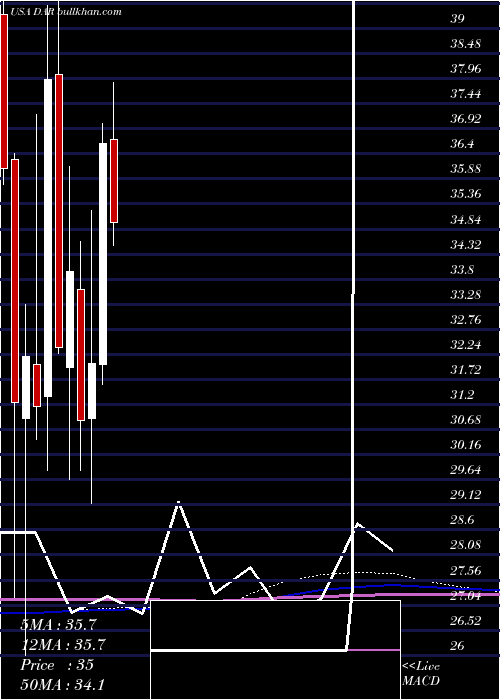
Task: Click the 26.52 price axis value
Action: 465,621
